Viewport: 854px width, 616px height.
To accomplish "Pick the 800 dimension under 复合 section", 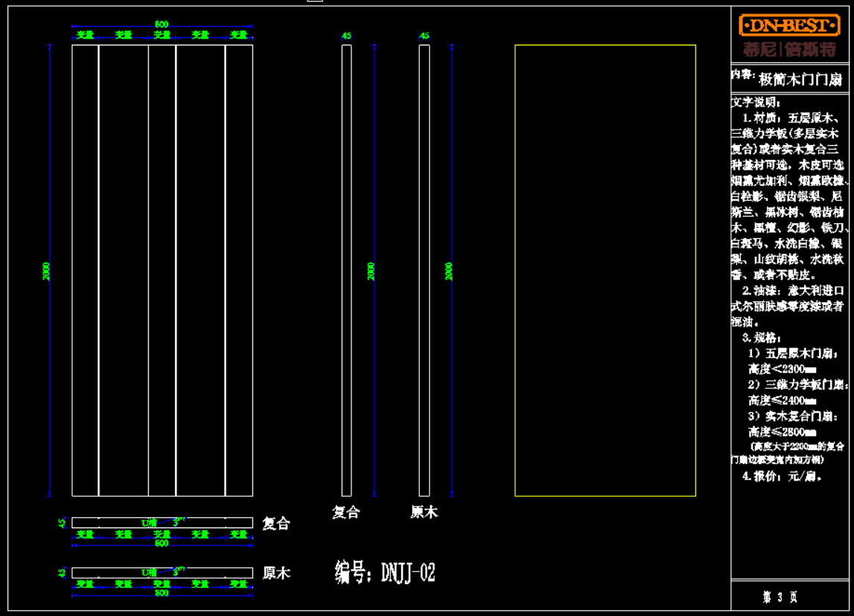I will pos(162,544).
